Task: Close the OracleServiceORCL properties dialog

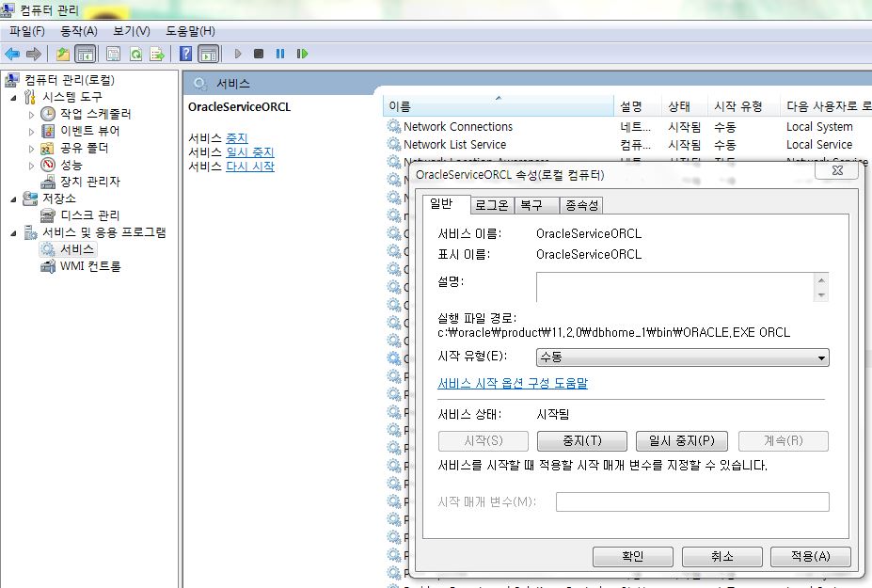Action: pyautogui.click(x=837, y=170)
